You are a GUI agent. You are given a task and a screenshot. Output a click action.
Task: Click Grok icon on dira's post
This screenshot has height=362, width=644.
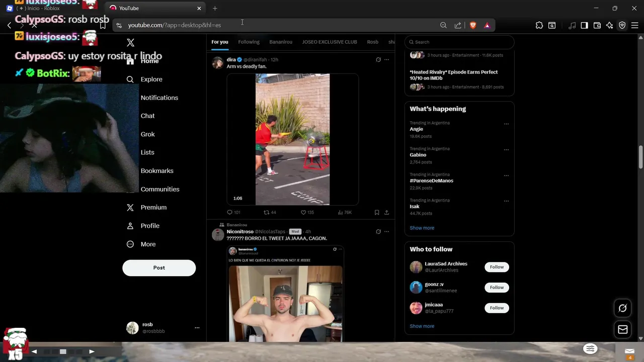coord(378,60)
